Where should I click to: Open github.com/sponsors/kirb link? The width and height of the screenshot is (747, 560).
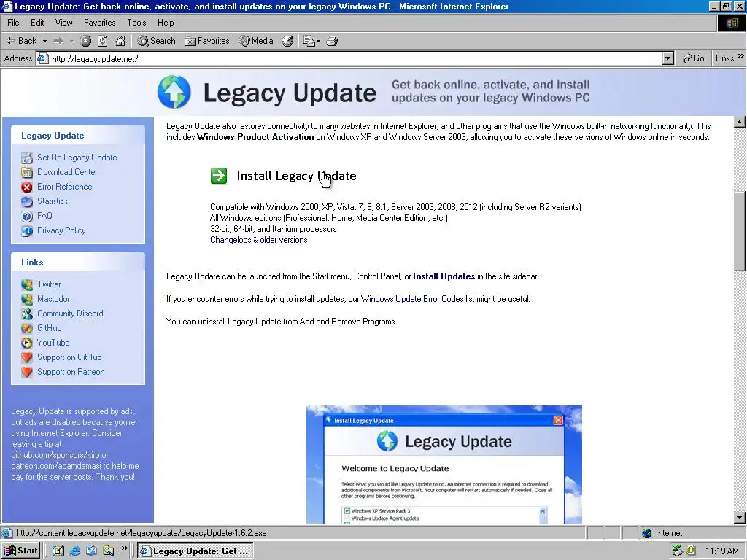click(55, 455)
